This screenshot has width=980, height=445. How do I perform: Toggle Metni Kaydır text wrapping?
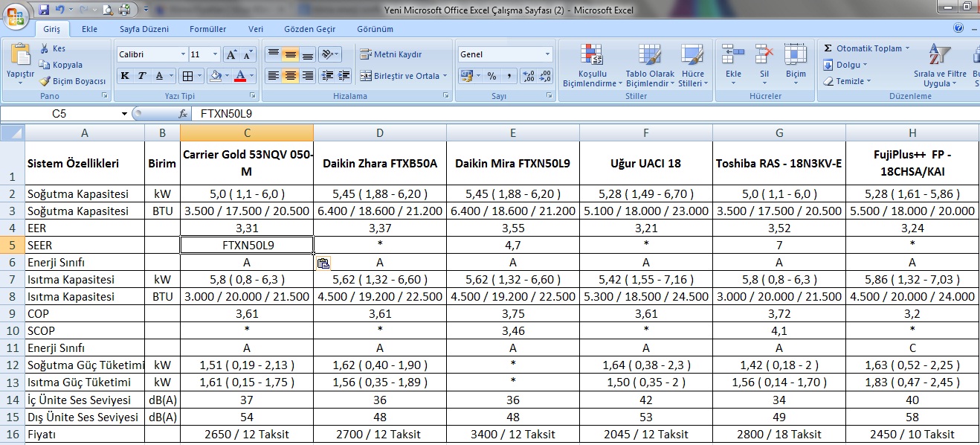390,54
